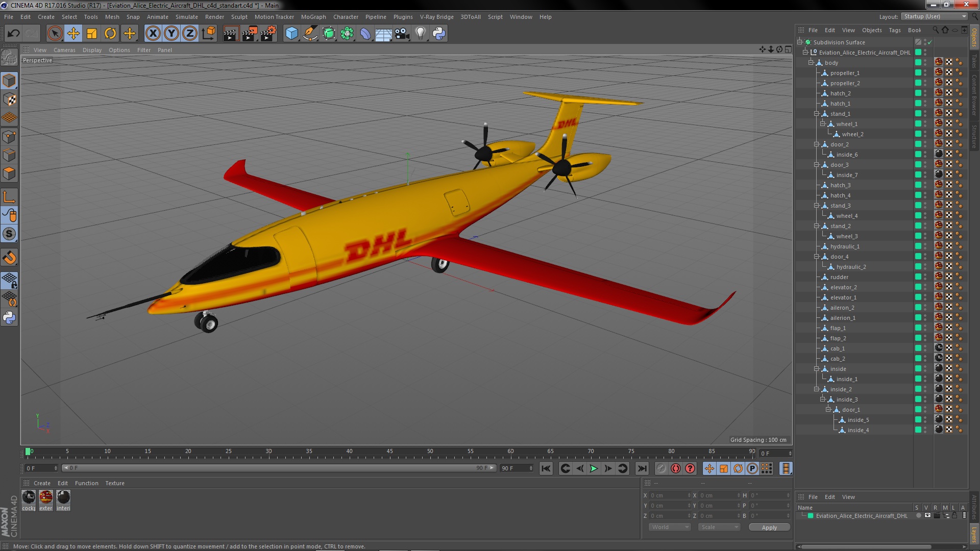This screenshot has width=980, height=551.
Task: Toggle visibility dots for propeller_1
Action: (925, 73)
